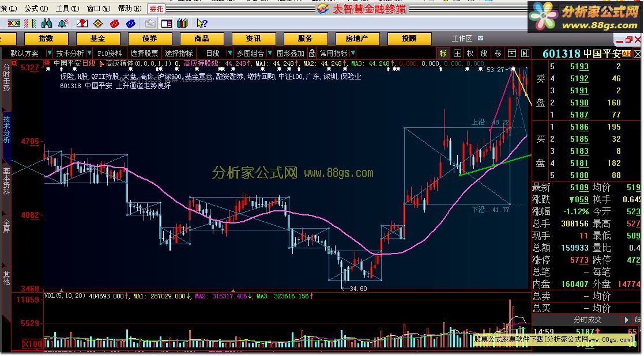Click the skip-to-end arrow icon
644x356 pixels.
coord(525,54)
